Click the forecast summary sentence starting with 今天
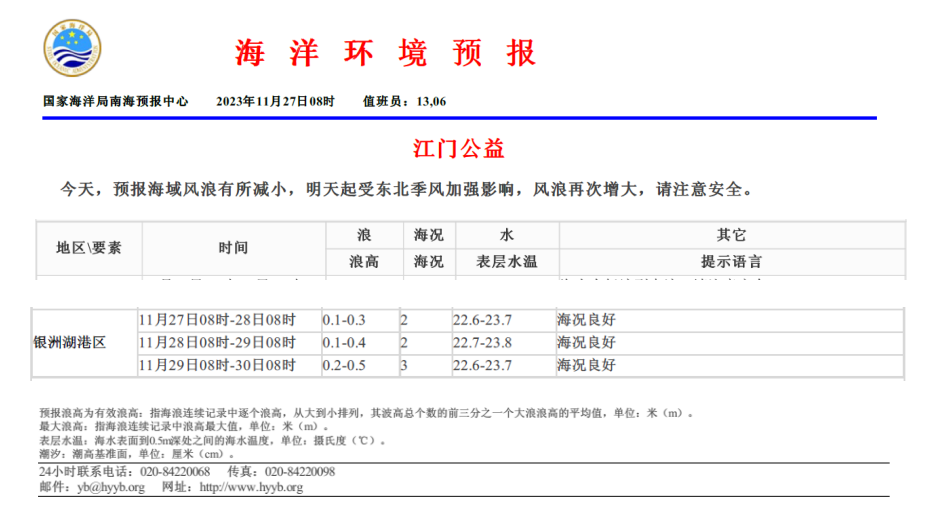This screenshot has height=529, width=939. click(x=406, y=188)
